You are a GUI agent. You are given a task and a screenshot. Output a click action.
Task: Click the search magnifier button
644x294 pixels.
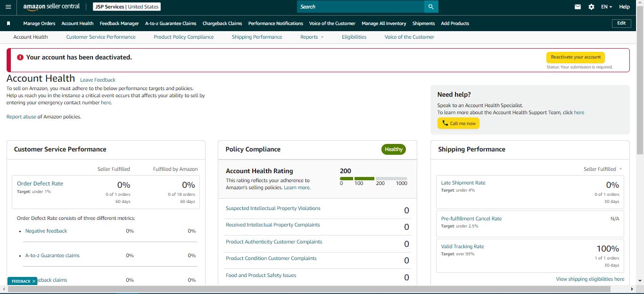click(x=431, y=7)
